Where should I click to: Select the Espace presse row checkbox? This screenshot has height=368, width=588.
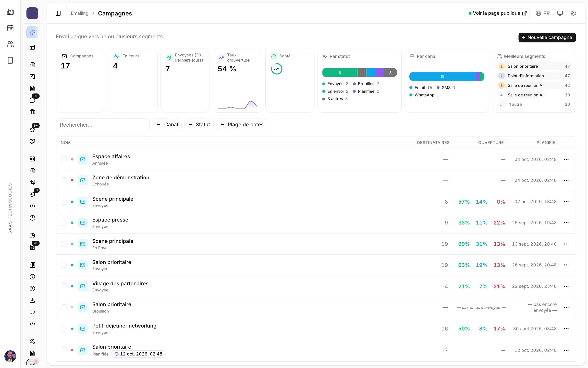click(x=64, y=223)
